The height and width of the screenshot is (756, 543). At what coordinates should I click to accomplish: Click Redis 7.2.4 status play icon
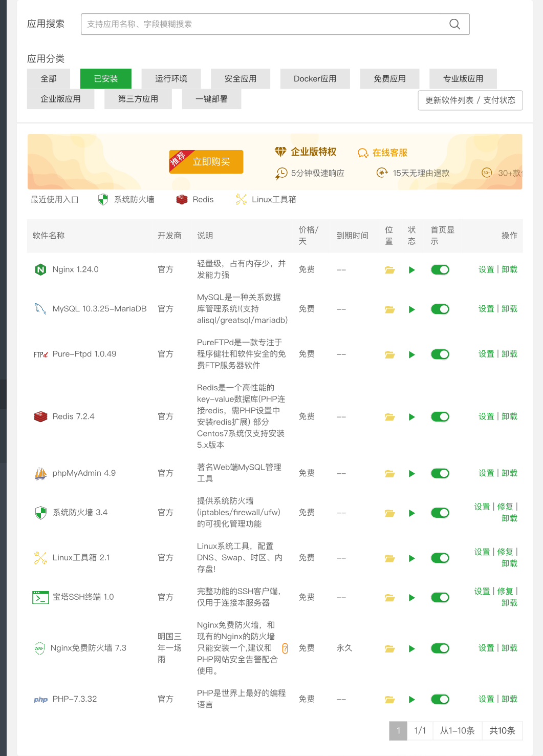tap(412, 417)
